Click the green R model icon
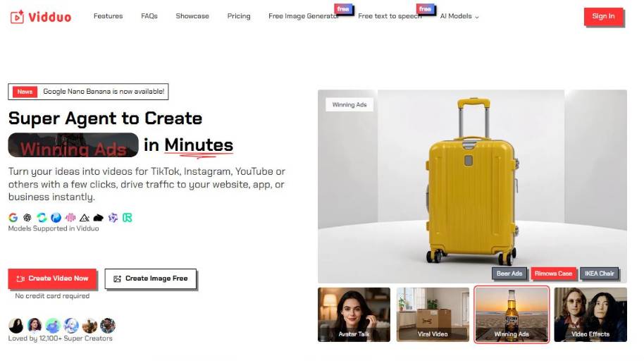This screenshot has height=361, width=644. click(128, 217)
